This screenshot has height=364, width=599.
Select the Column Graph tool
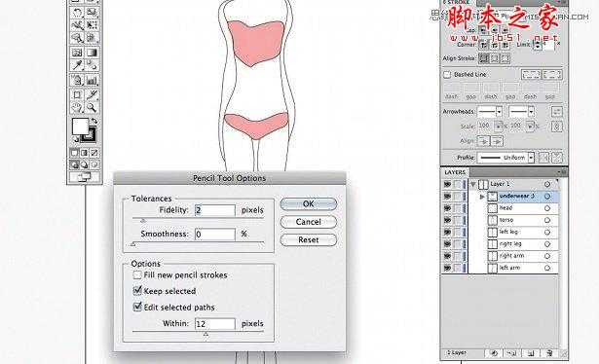pos(92,80)
